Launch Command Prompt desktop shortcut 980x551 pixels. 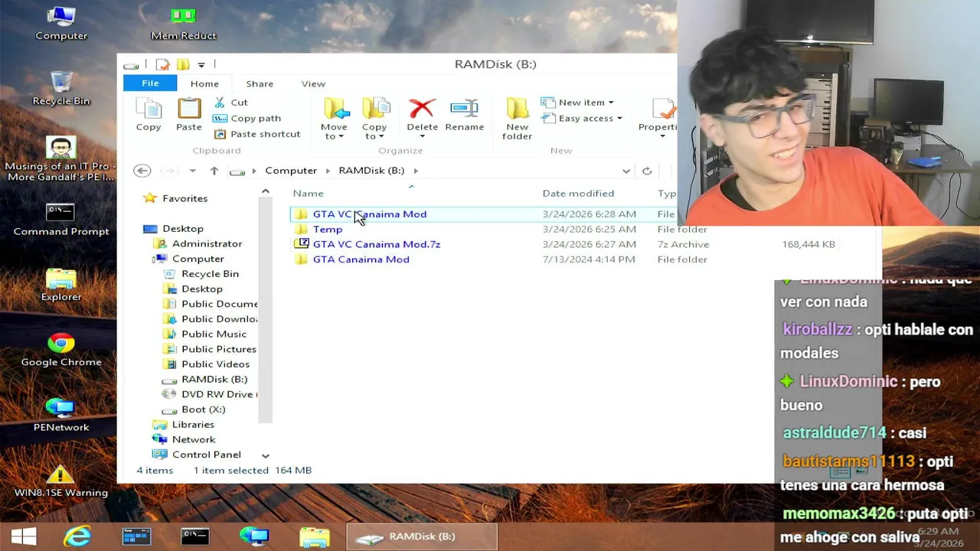[61, 219]
